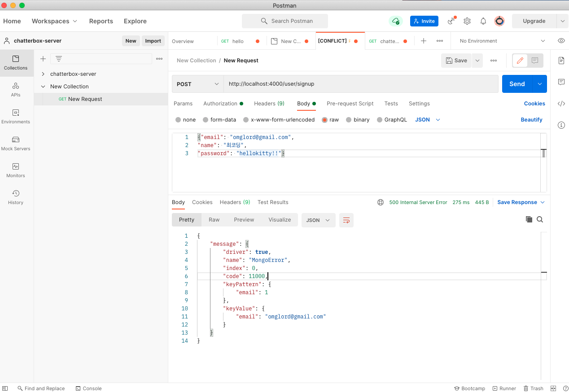Open the settings gear icon

pyautogui.click(x=467, y=21)
